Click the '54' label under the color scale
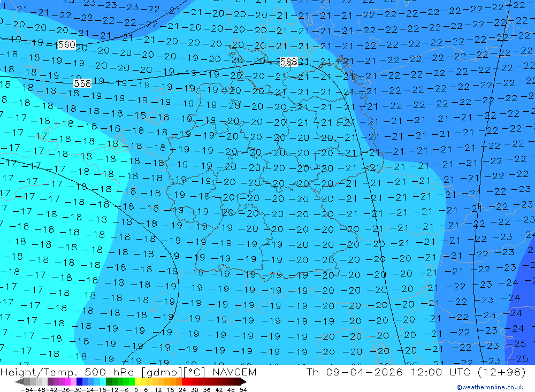Image resolution: width=535 pixels, height=392 pixels. (243, 390)
